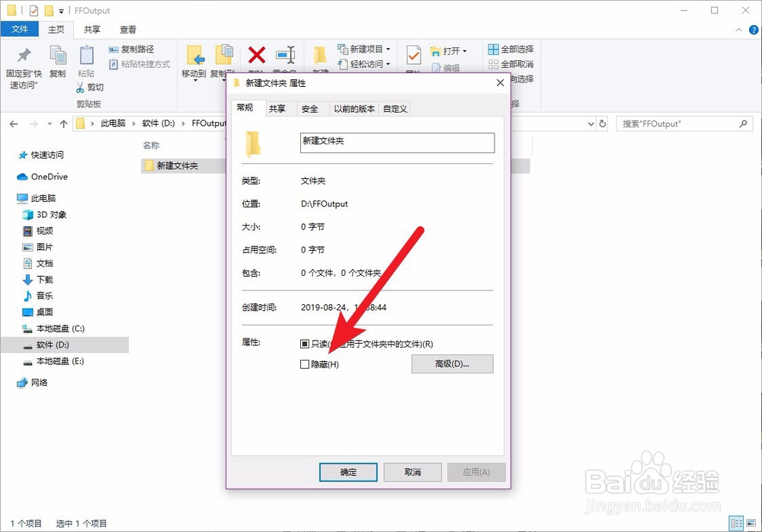Screen dimensions: 762x532
Task: Open the address bar history dropdown
Action: (591, 124)
